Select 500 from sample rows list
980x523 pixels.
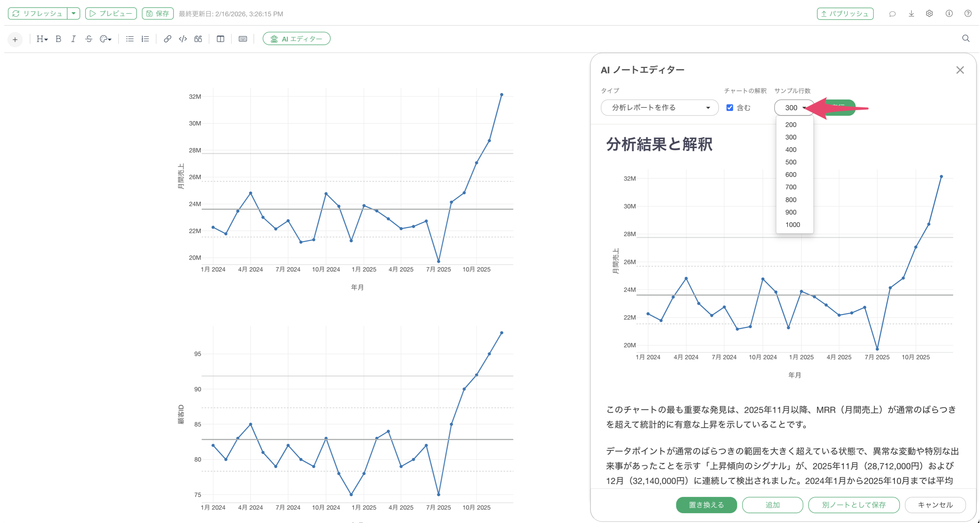(791, 162)
